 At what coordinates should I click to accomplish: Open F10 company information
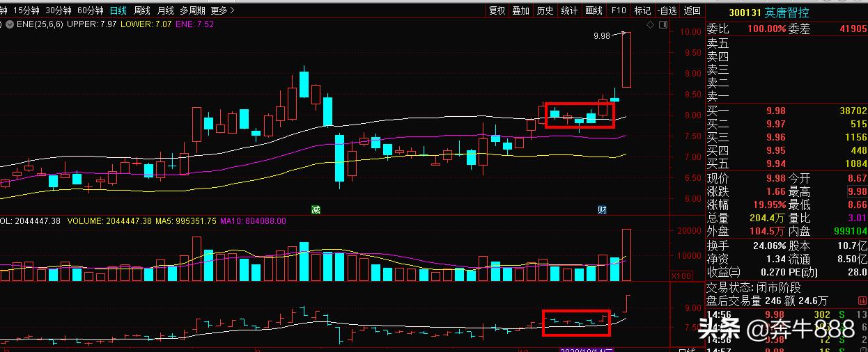click(619, 10)
